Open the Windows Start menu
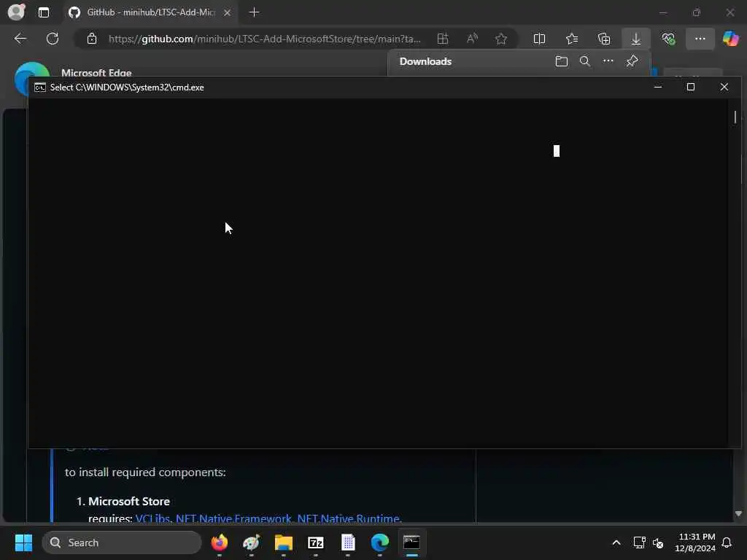The height and width of the screenshot is (560, 747). (x=23, y=542)
